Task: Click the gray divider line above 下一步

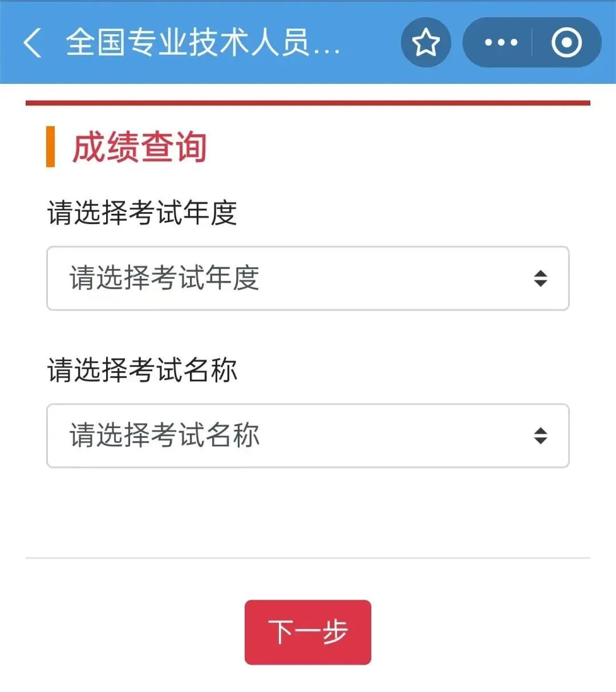Action: [x=307, y=557]
